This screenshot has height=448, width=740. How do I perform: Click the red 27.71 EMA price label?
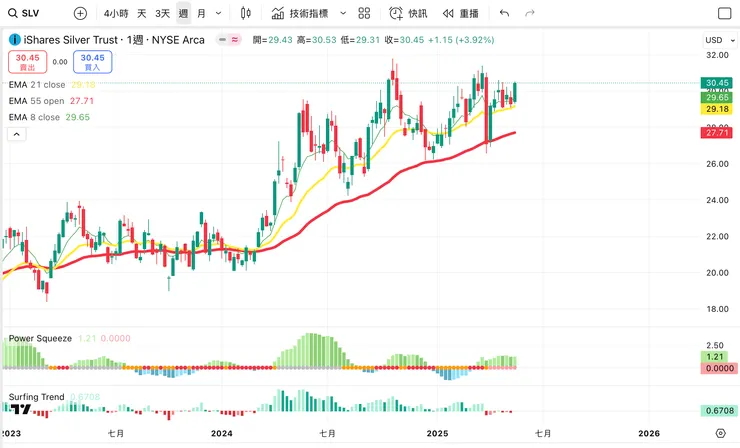click(x=716, y=133)
